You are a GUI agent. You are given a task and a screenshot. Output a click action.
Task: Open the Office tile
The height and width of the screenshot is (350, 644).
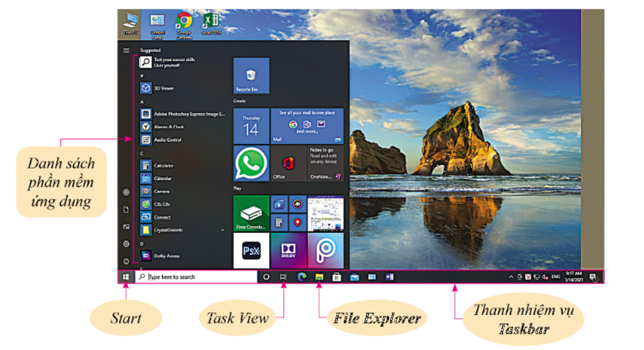(288, 163)
